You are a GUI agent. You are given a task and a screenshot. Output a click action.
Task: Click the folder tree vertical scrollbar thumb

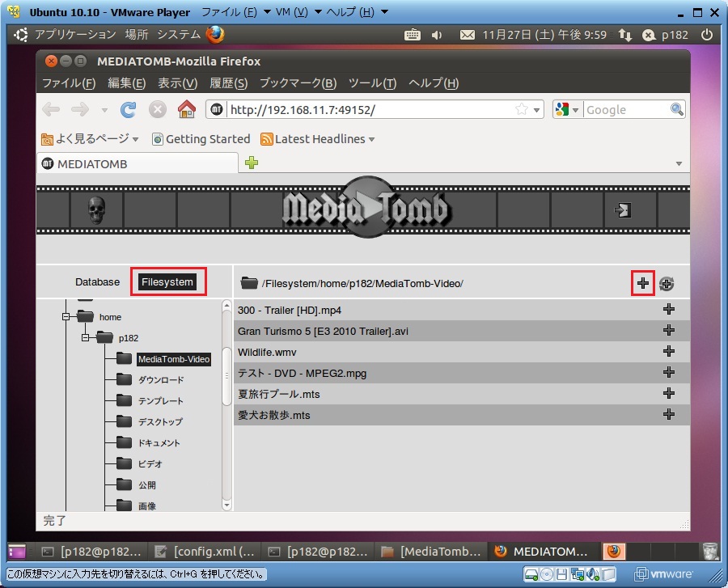tap(226, 376)
